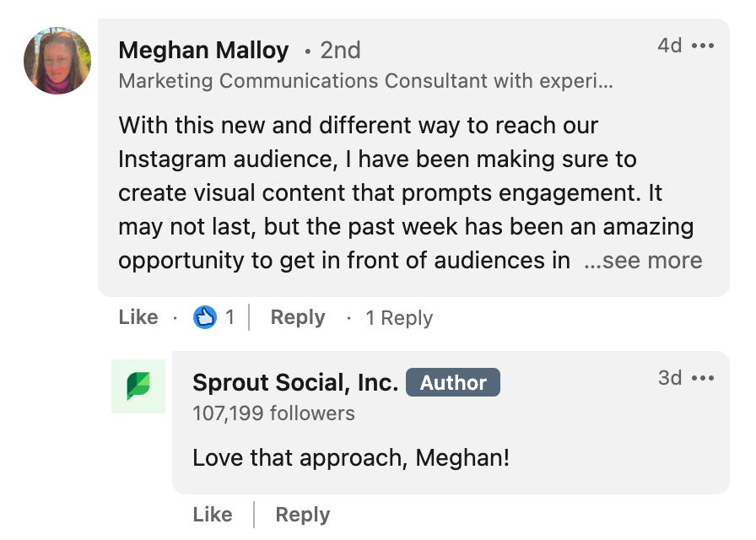Open the "1 Reply" thread
This screenshot has width=756, height=540.
tap(398, 318)
